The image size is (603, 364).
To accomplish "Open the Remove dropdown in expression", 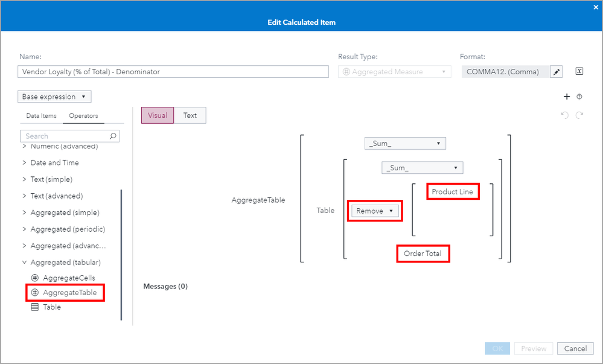I will [x=375, y=211].
